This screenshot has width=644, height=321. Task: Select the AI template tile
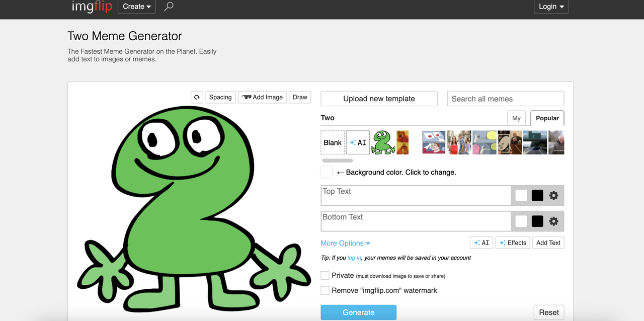click(x=358, y=142)
